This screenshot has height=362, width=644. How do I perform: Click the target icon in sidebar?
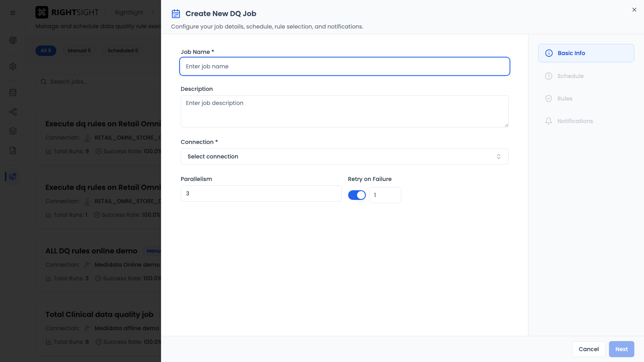(13, 40)
